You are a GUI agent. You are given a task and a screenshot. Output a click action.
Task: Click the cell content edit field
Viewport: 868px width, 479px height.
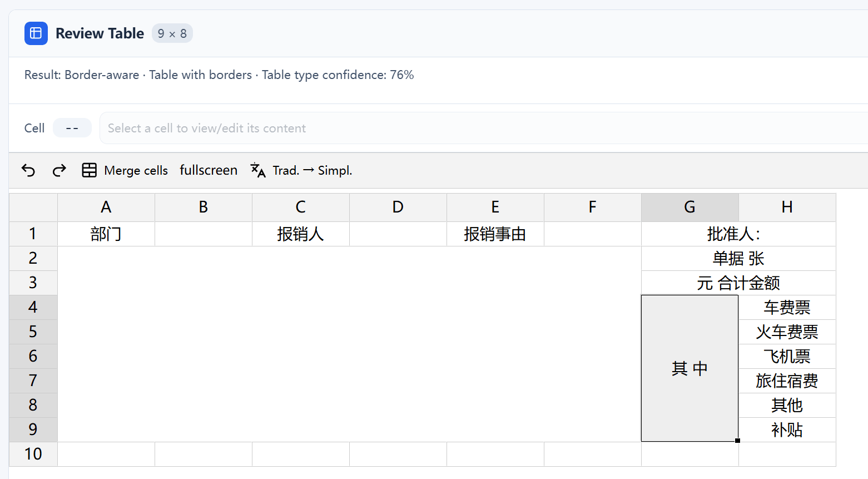click(484, 128)
